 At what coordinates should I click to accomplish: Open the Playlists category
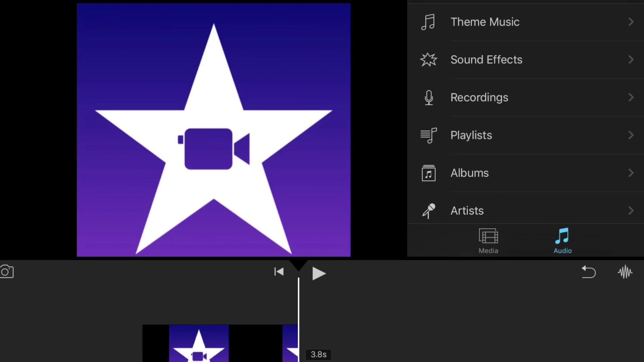coord(525,135)
